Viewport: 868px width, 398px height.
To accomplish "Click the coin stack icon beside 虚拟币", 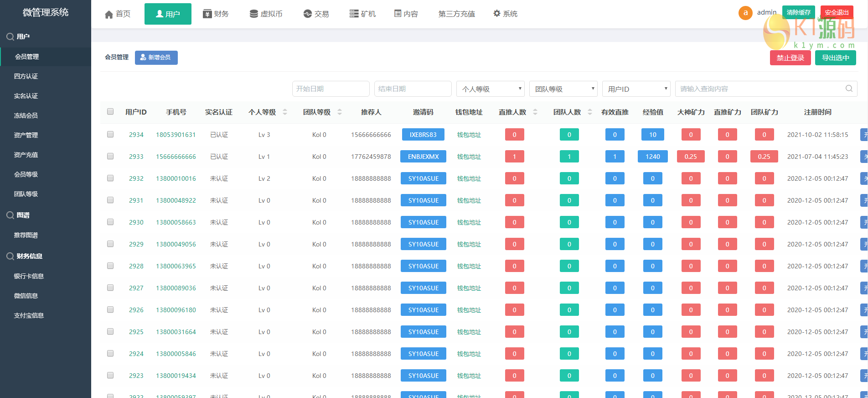I will pos(254,14).
